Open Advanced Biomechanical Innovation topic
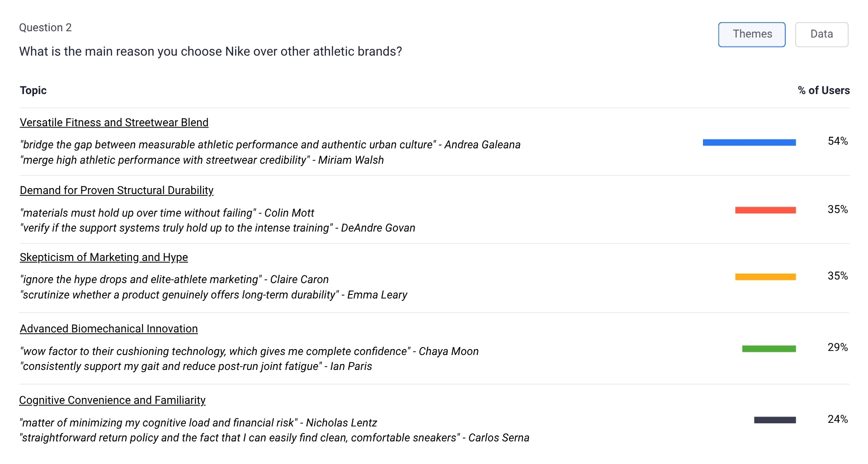 108,329
